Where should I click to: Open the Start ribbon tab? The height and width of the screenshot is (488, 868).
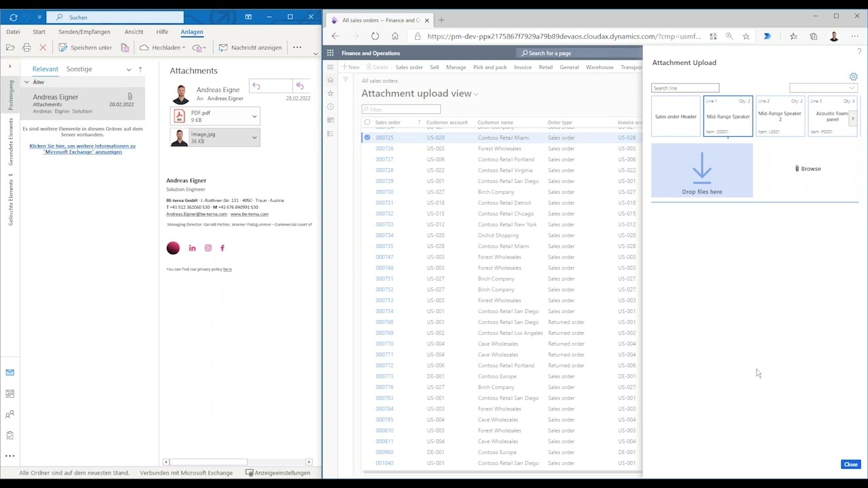[39, 32]
